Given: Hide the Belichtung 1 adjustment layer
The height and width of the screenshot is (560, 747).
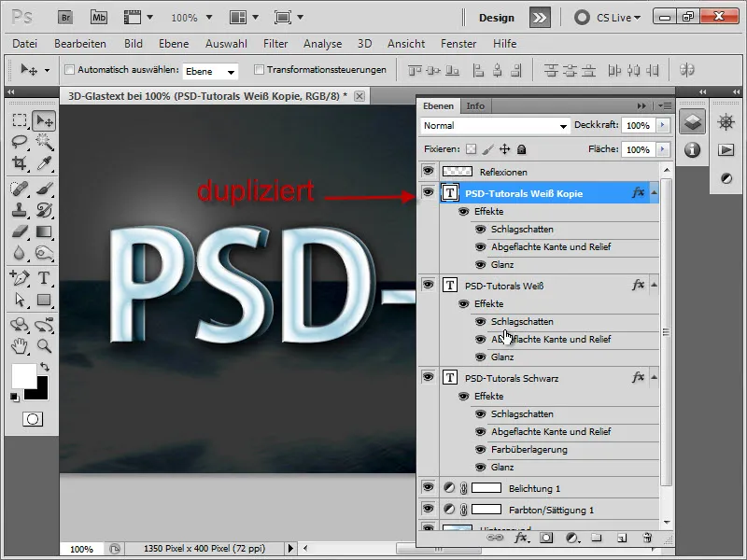Looking at the screenshot, I should (428, 486).
